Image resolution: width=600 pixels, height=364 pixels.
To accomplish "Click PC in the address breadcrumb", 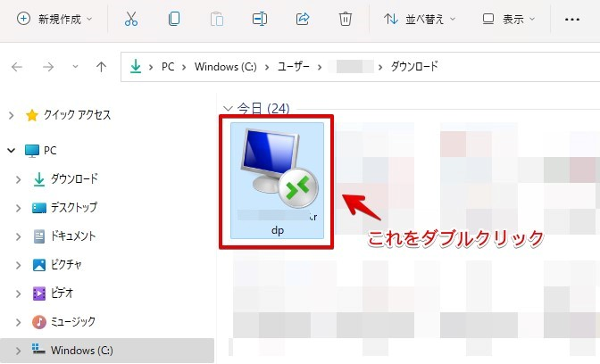I will tap(168, 67).
